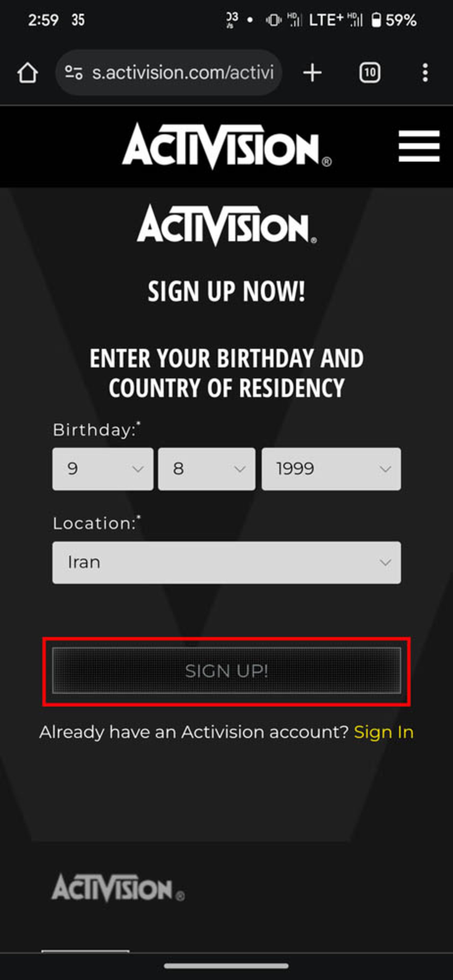Open the browser three-dot menu
This screenshot has height=980, width=453.
(x=425, y=72)
